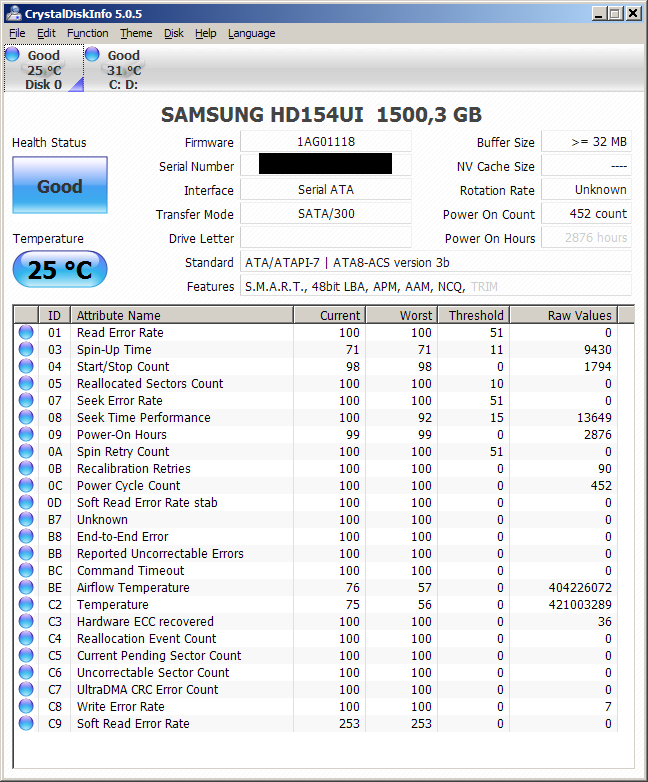Click the Standard field ATA/ATAPI-7
The image size is (648, 782).
[x=435, y=262]
